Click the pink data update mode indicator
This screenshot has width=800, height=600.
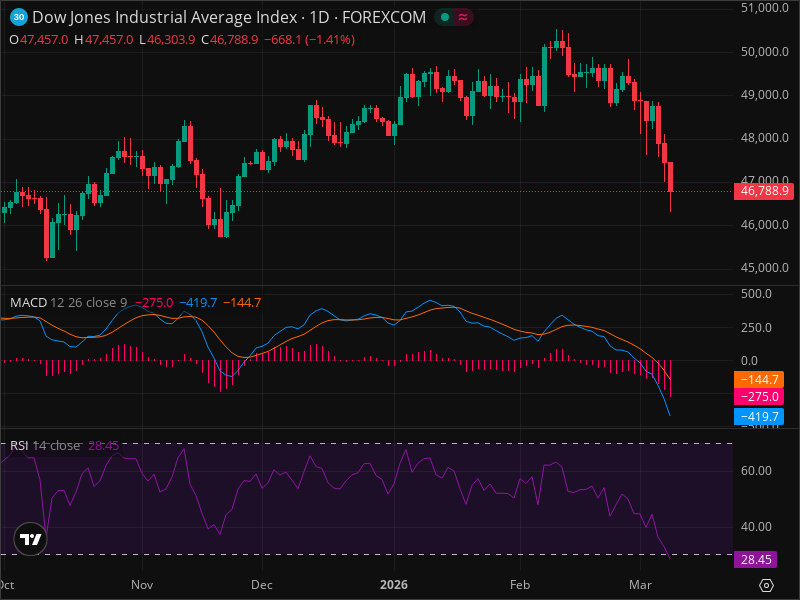pos(463,17)
